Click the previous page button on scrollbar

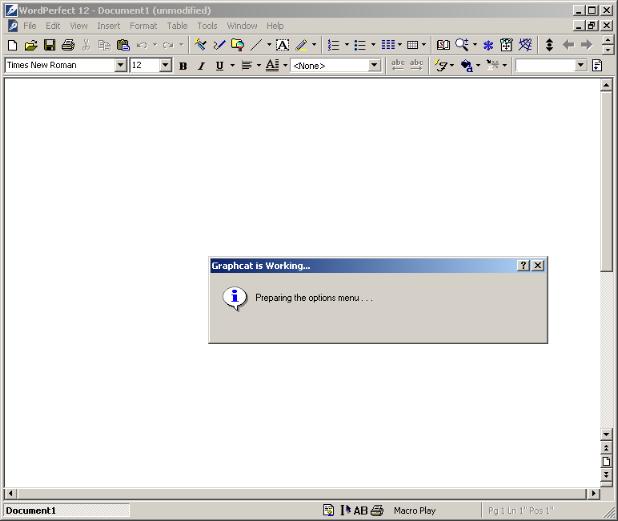606,448
